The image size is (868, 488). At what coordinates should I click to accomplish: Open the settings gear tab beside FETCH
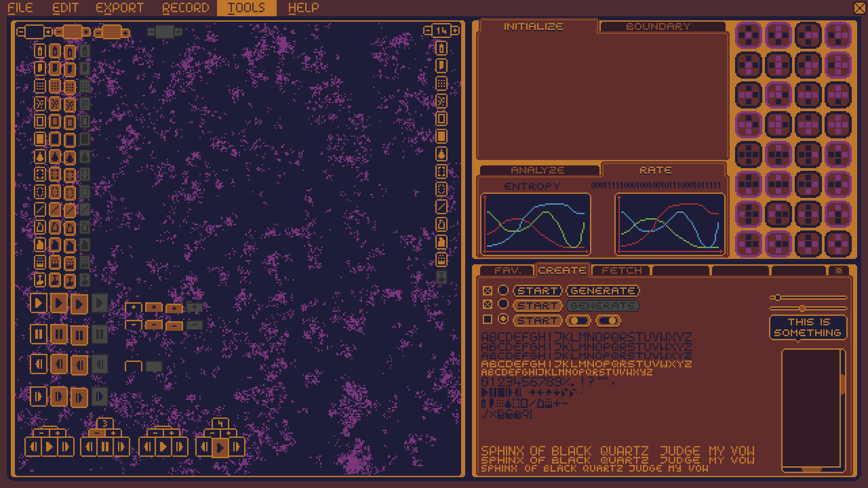[x=839, y=271]
